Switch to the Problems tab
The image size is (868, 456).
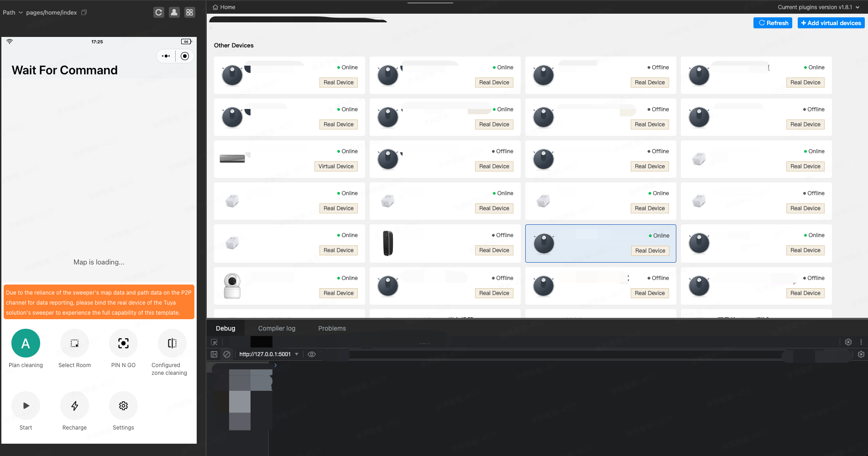332,328
